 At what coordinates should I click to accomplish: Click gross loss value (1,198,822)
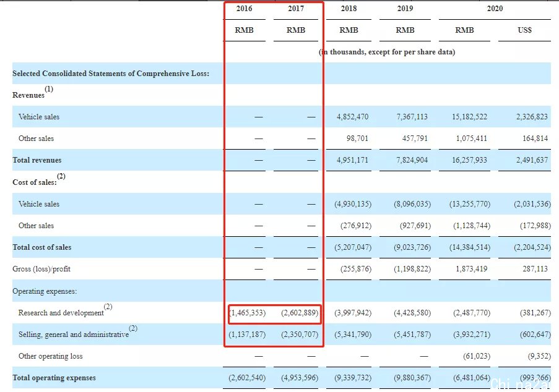(412, 269)
